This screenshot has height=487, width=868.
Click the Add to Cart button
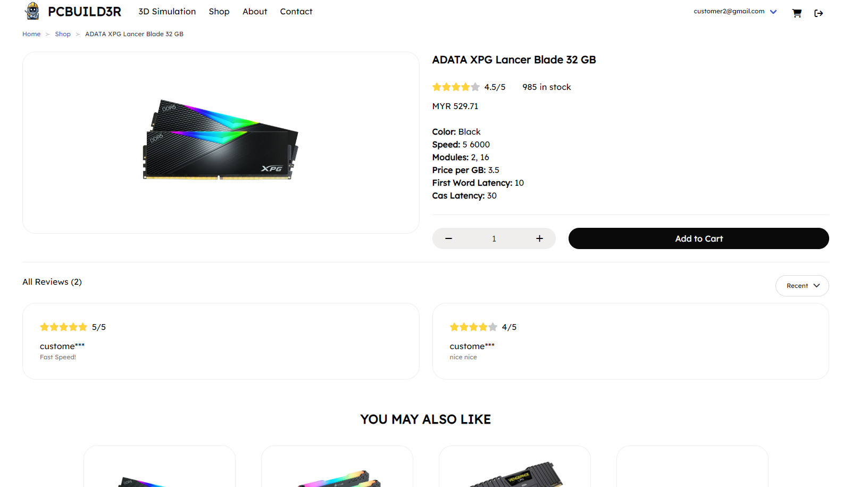[x=698, y=238]
